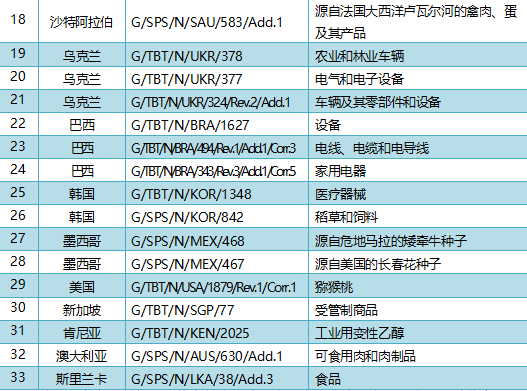Click the cell G/TBT/N/SGP/77

217,309
